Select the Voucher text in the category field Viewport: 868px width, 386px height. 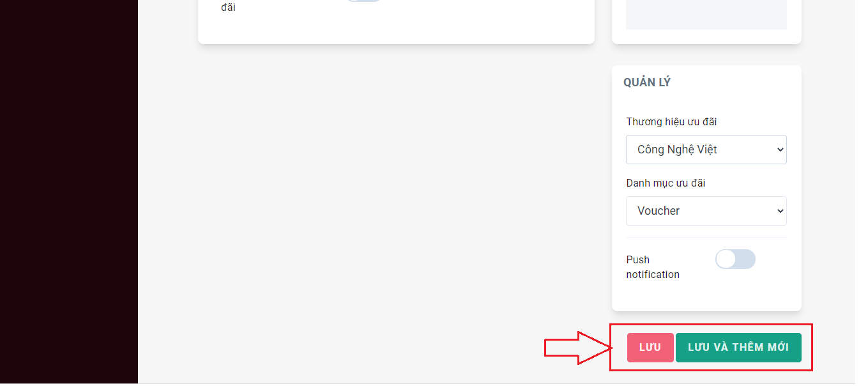coord(659,211)
